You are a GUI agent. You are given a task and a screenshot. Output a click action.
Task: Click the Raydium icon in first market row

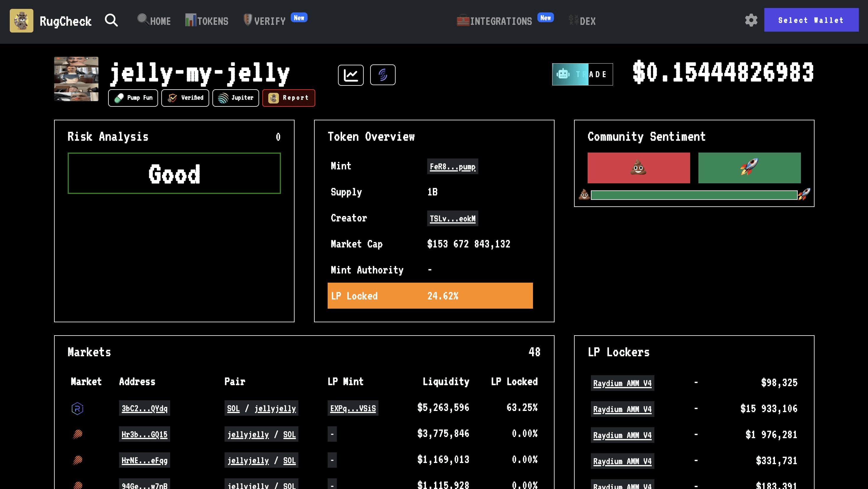77,408
